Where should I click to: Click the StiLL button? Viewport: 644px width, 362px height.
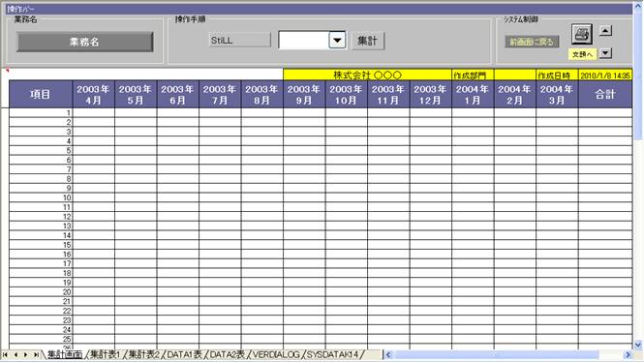[x=239, y=41]
